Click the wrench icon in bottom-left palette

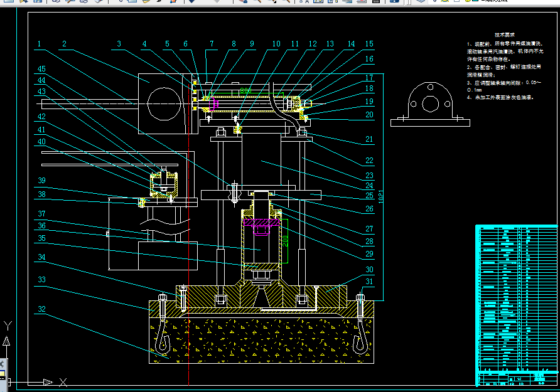[x=2, y=363]
